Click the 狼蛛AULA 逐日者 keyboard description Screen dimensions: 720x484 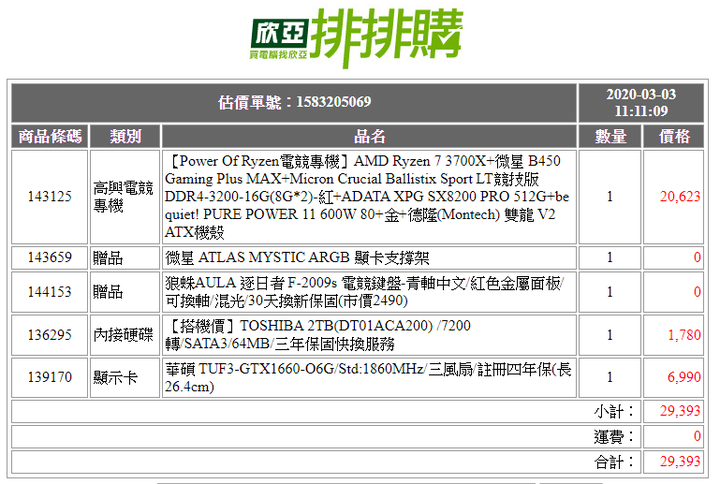click(369, 292)
